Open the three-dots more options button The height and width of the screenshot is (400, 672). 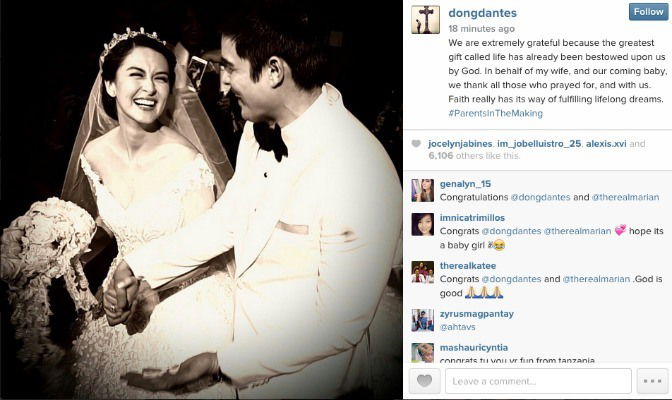pos(652,381)
